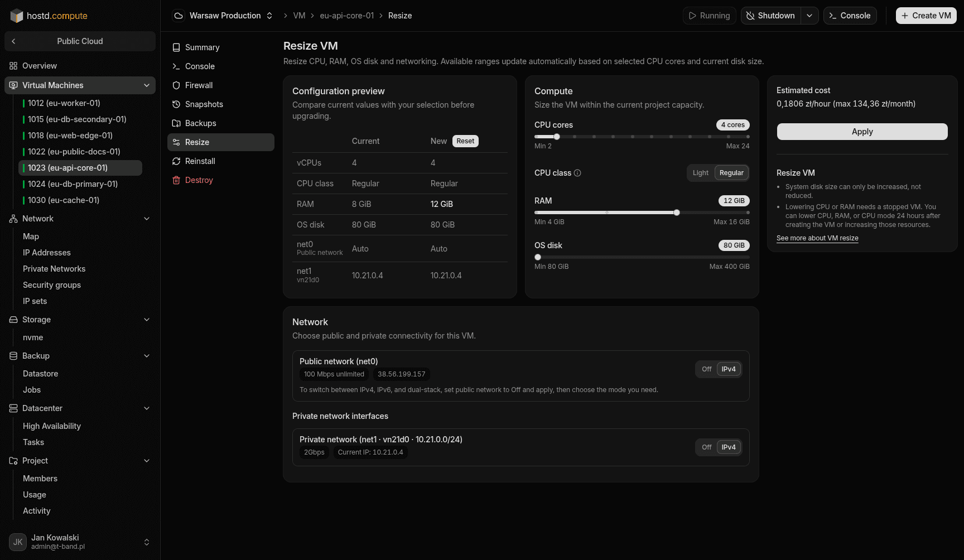Turn the public network net0 Off
This screenshot has height=560, width=964.
pyautogui.click(x=707, y=369)
